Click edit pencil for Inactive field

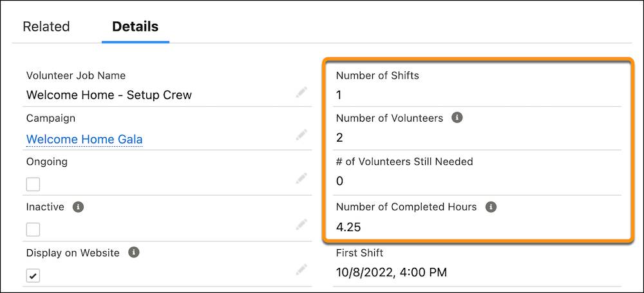point(301,224)
